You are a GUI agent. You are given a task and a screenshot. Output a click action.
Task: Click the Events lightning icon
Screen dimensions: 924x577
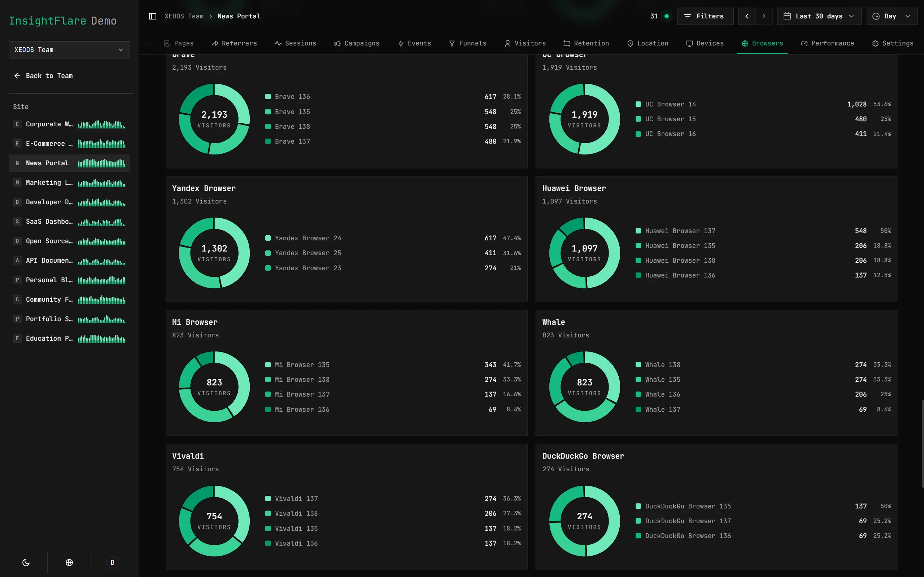click(401, 44)
